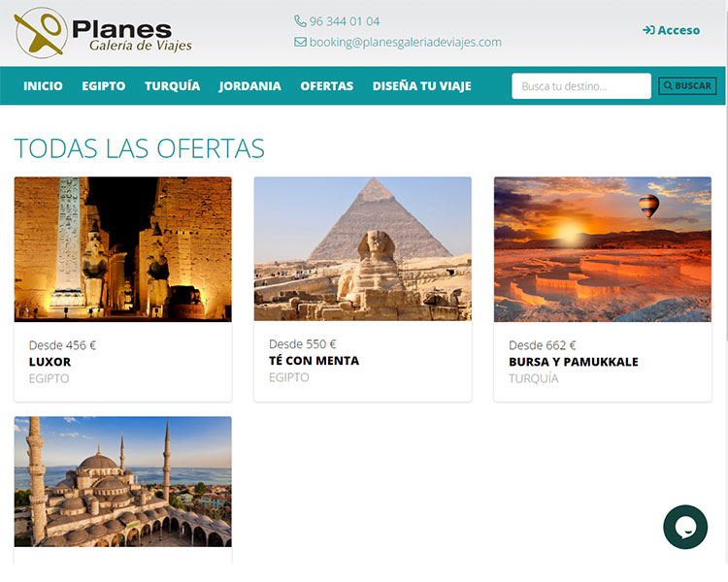Select TURQUÍA in the navigation bar
This screenshot has height=582, width=728.
click(x=172, y=86)
